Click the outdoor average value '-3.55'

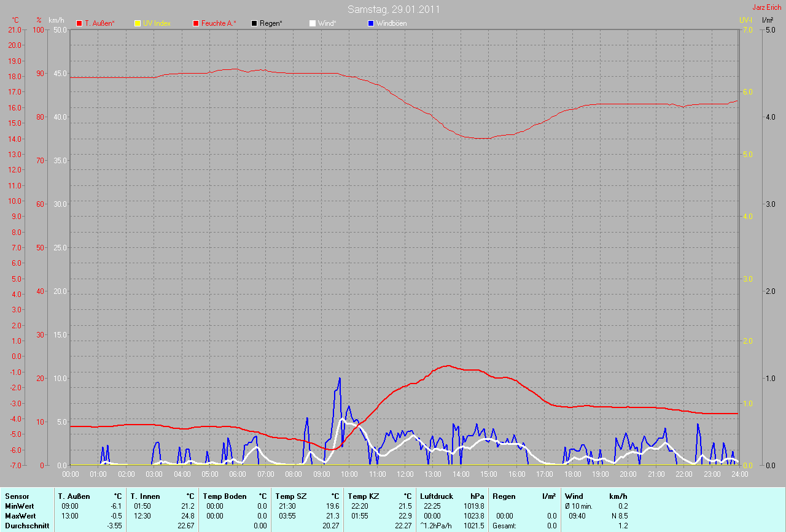pyautogui.click(x=115, y=526)
